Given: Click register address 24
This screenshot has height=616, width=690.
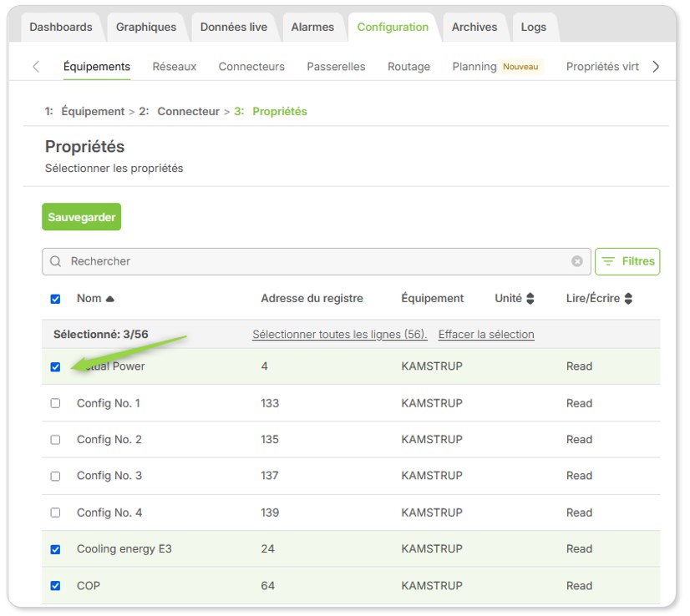Looking at the screenshot, I should coord(267,549).
